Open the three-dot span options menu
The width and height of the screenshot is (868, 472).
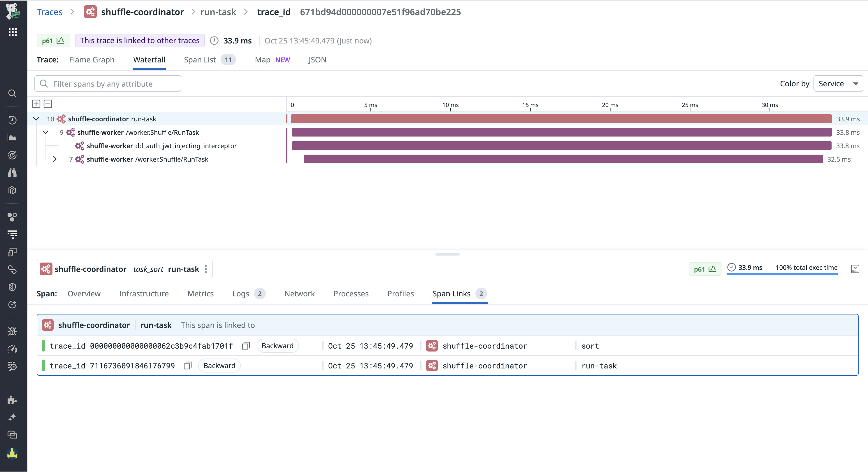tap(206, 269)
